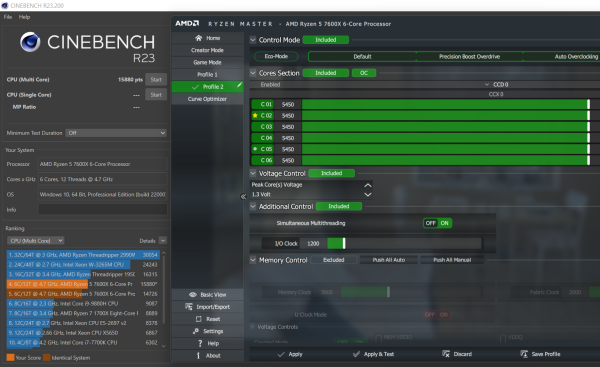Click the I/O Clock slider handle
Viewport: 600px width, 367px height.
click(x=344, y=243)
